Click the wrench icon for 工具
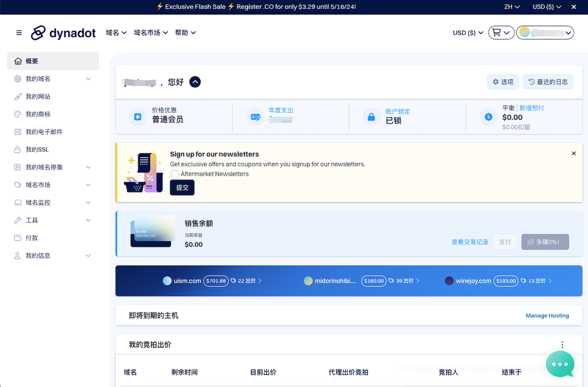Screen dimensions: 588x387 (18, 220)
